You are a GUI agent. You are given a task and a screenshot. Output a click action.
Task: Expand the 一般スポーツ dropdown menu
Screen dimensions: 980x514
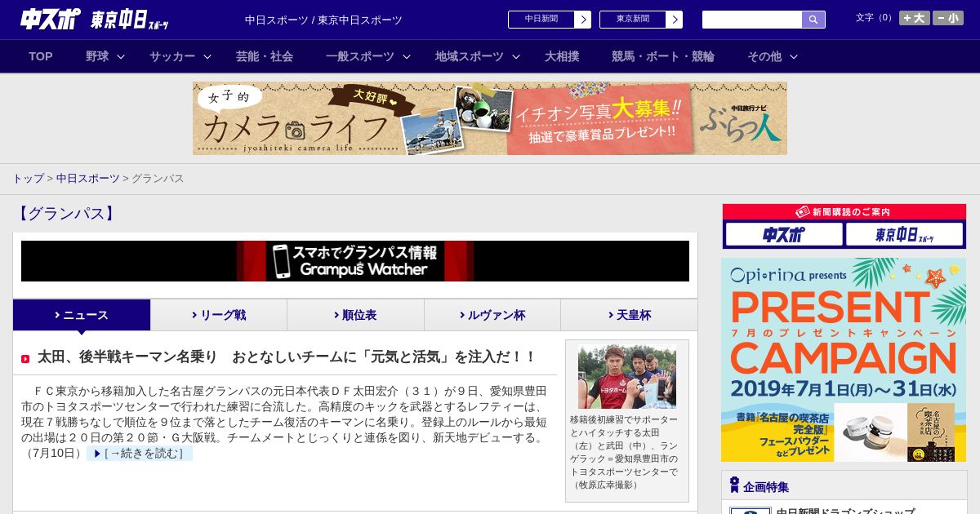point(368,56)
